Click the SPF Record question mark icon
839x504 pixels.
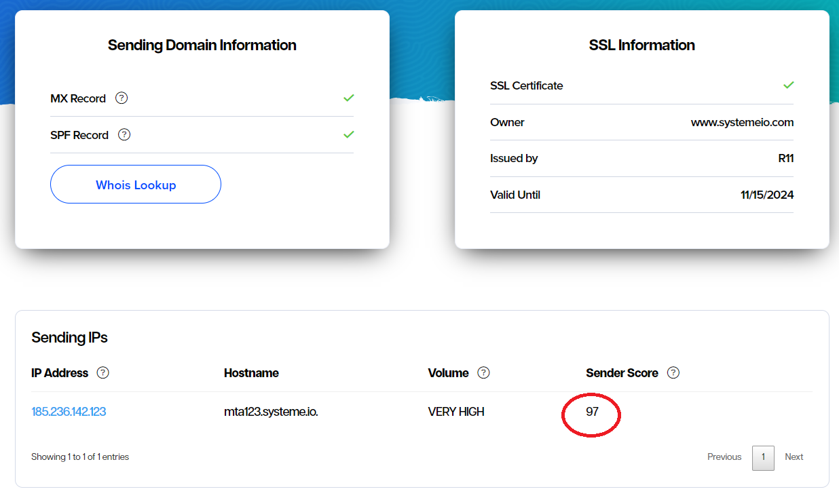(124, 134)
